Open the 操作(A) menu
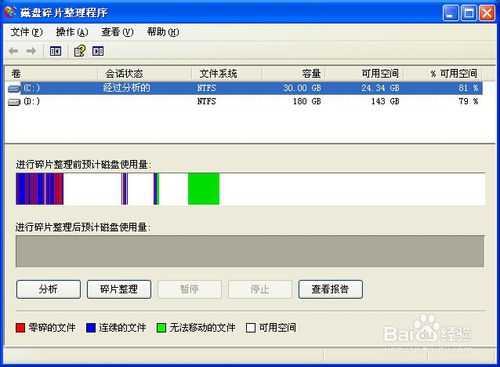This screenshot has height=367, width=500. coord(72,32)
